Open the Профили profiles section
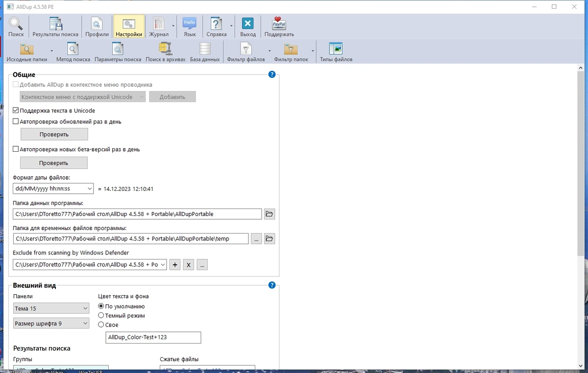Screen dimensions: 588x373 [x=97, y=27]
